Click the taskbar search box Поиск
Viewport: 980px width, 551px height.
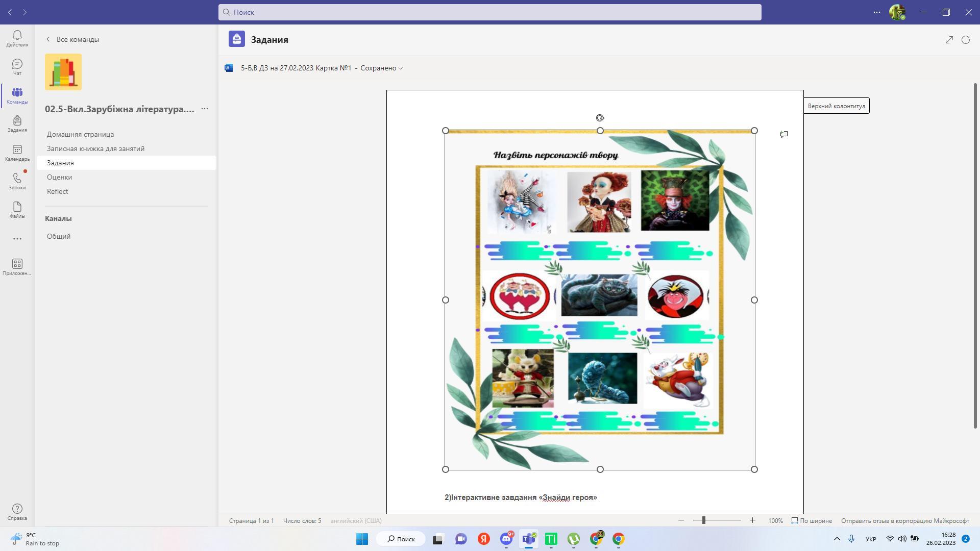point(401,539)
